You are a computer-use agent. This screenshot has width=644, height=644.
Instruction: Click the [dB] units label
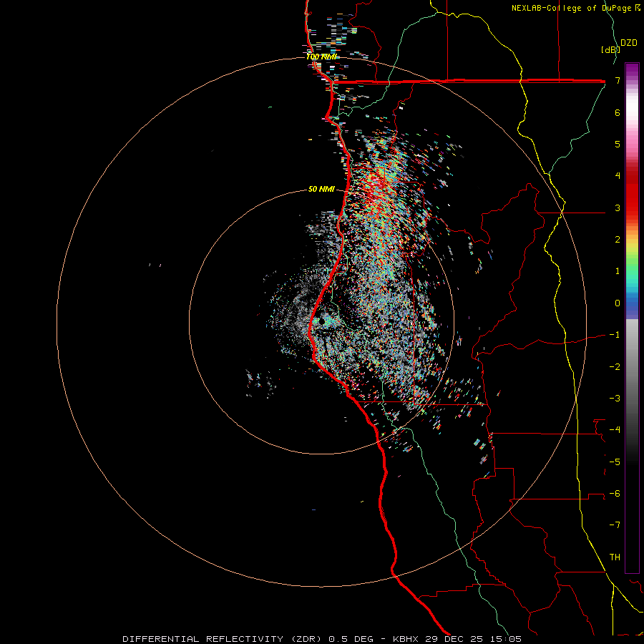[x=610, y=50]
